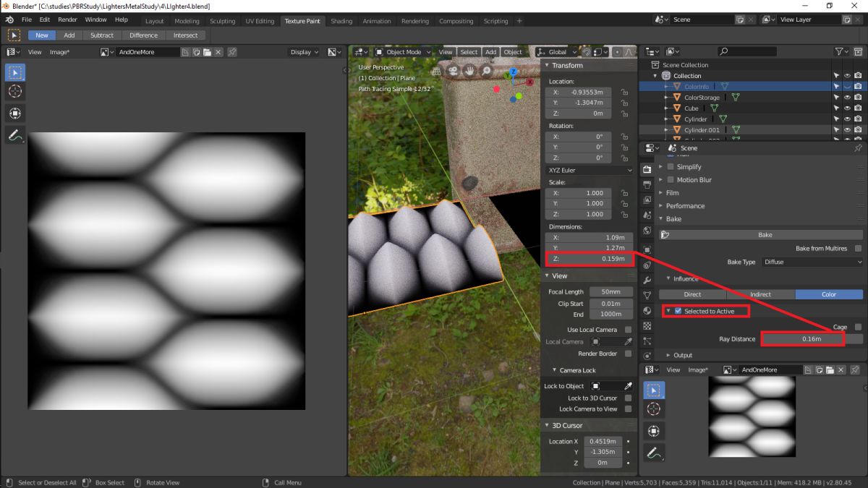Enable the Motion Blur checkbox
This screenshot has height=488, width=868.
(x=671, y=180)
